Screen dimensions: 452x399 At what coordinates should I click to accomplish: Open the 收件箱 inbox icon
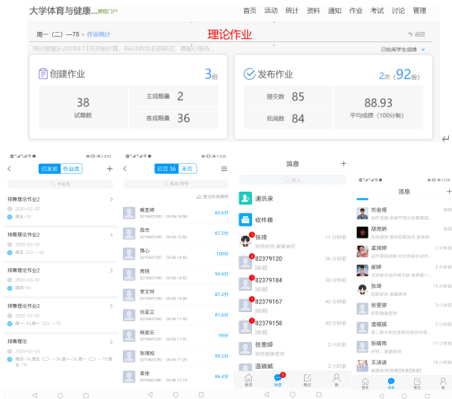(245, 220)
